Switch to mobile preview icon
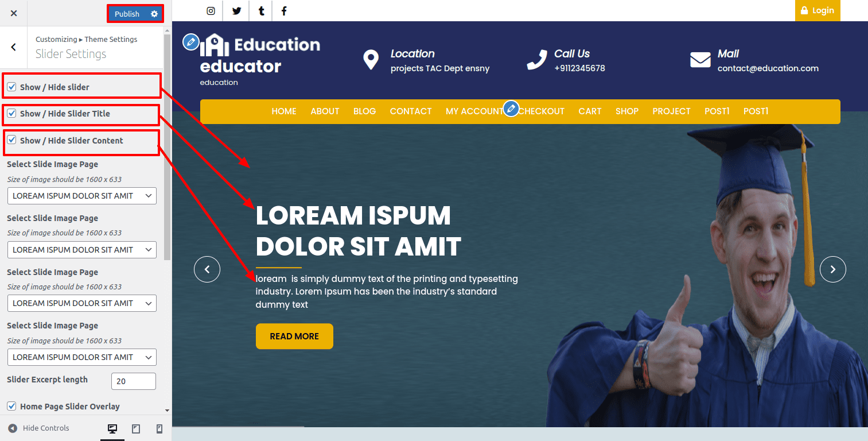Viewport: 868px width, 441px height. [159, 429]
